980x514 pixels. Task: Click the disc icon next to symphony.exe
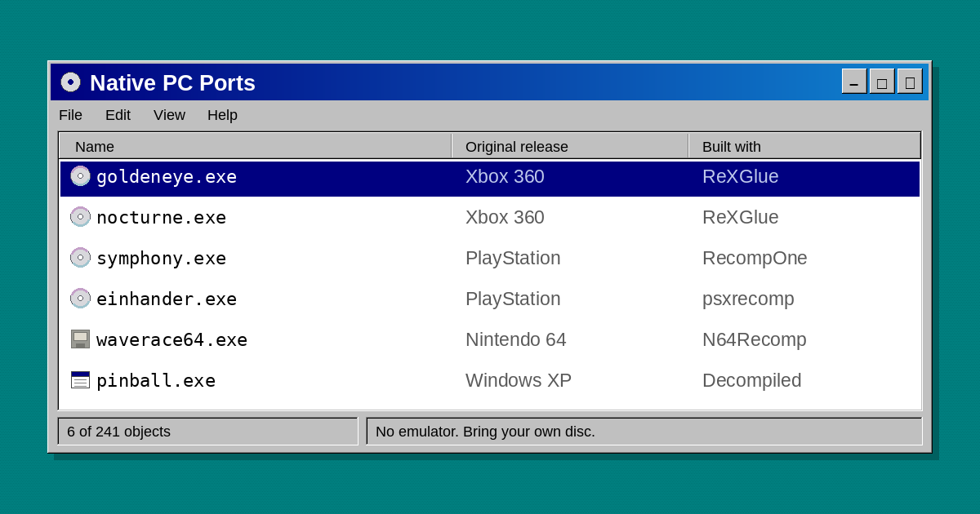80,258
